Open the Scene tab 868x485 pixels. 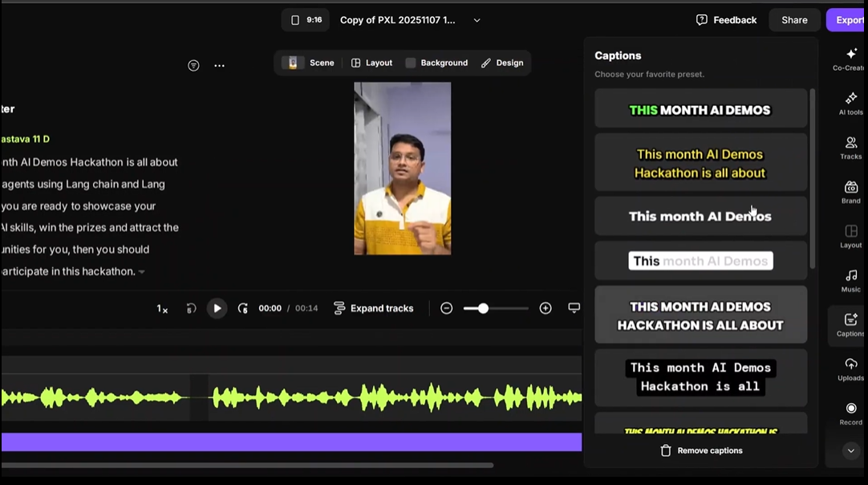click(308, 63)
